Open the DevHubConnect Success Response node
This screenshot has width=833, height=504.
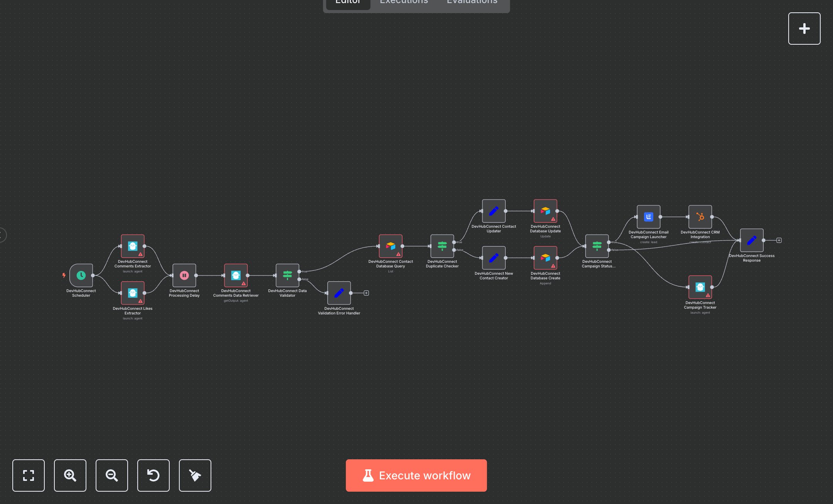(752, 240)
